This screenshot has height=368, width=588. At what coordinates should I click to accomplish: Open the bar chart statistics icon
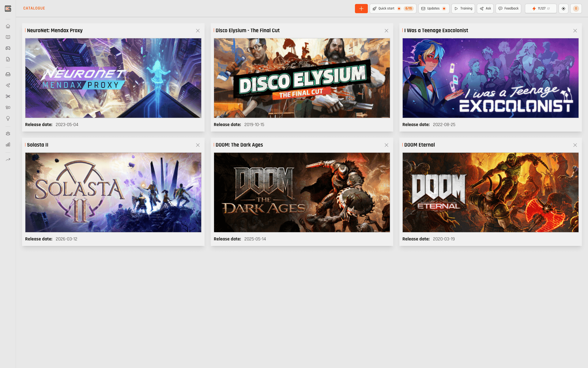pos(8,144)
